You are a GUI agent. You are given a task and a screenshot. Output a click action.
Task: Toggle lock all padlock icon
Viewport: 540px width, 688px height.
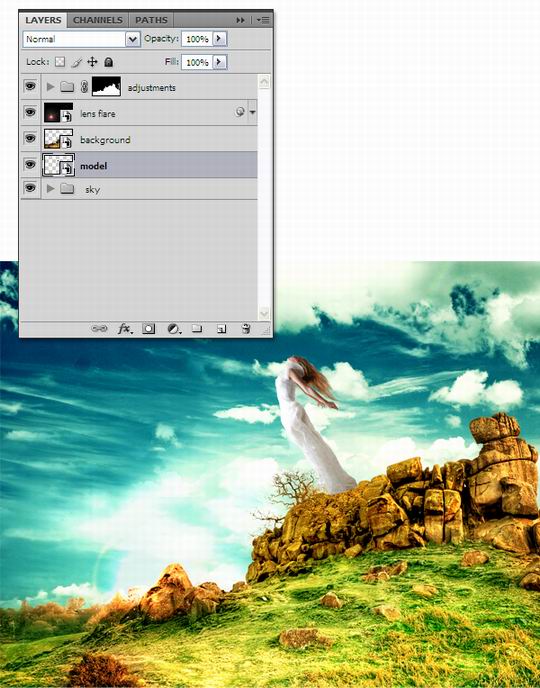108,62
